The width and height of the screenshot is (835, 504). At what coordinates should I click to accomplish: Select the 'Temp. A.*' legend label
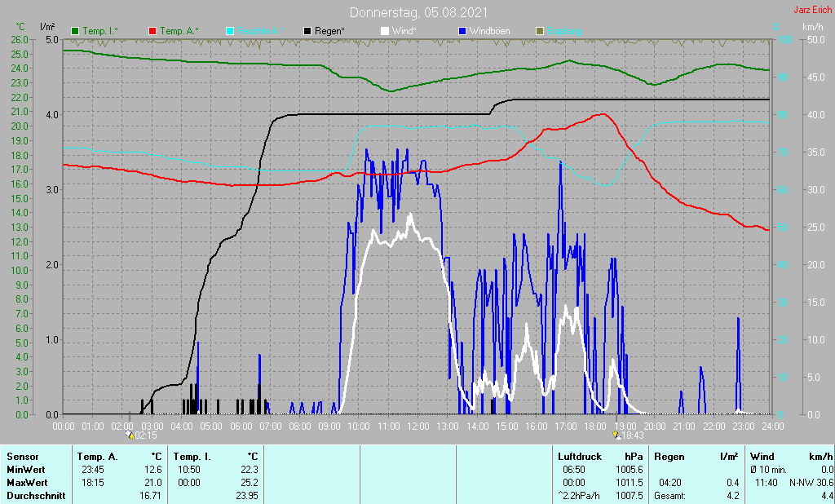coord(179,32)
